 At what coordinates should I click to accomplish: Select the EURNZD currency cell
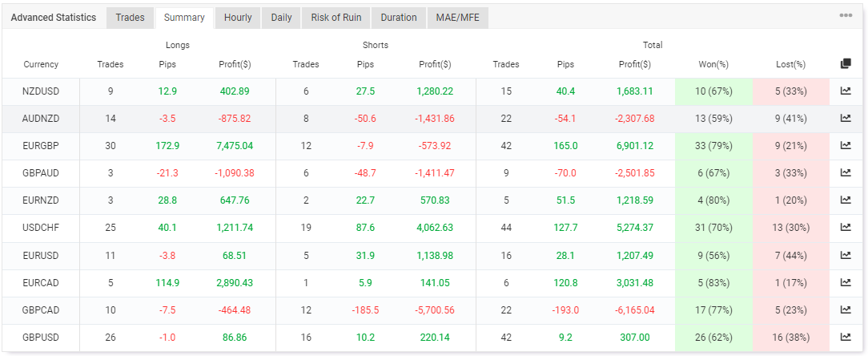pos(41,200)
